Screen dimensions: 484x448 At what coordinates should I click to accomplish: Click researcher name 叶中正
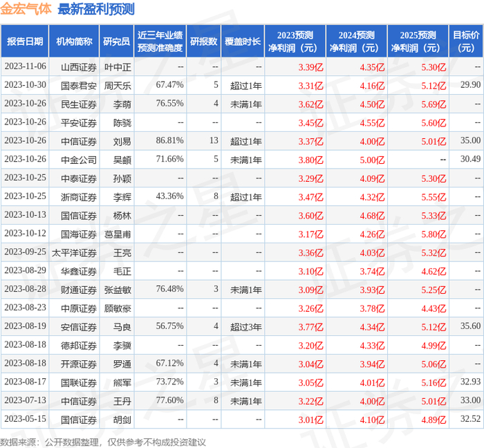point(118,67)
